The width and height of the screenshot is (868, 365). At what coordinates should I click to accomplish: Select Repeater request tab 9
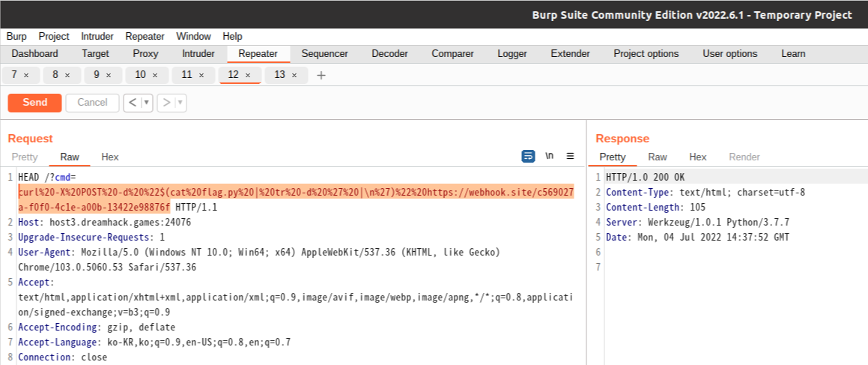pyautogui.click(x=97, y=75)
